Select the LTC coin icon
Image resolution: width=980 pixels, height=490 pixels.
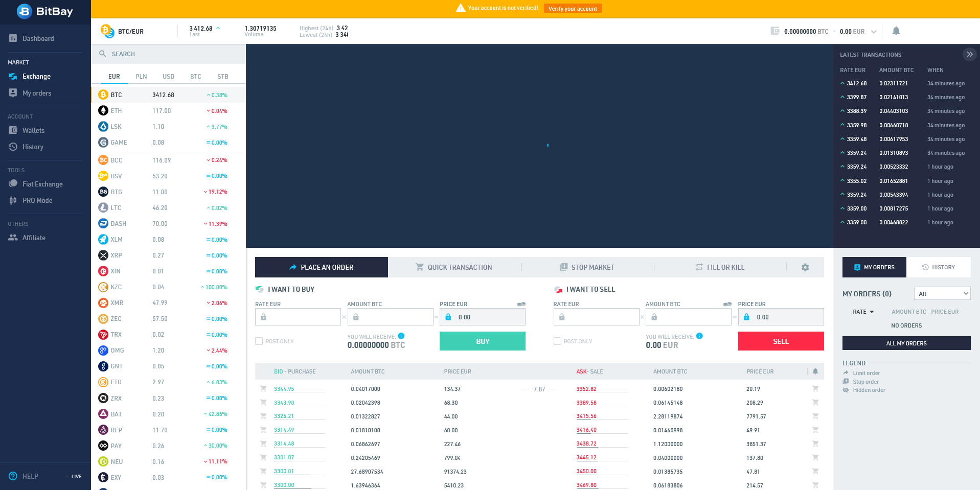pos(103,207)
